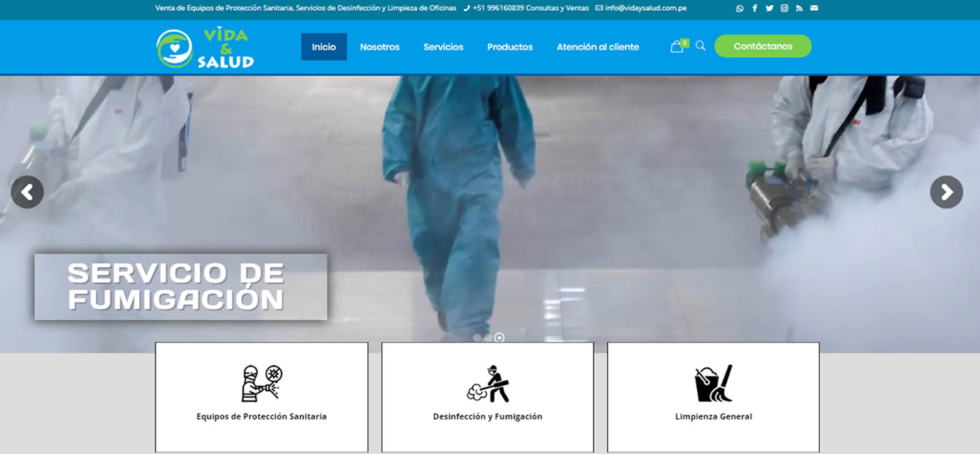Click the Vida & Salud logo

pos(205,48)
